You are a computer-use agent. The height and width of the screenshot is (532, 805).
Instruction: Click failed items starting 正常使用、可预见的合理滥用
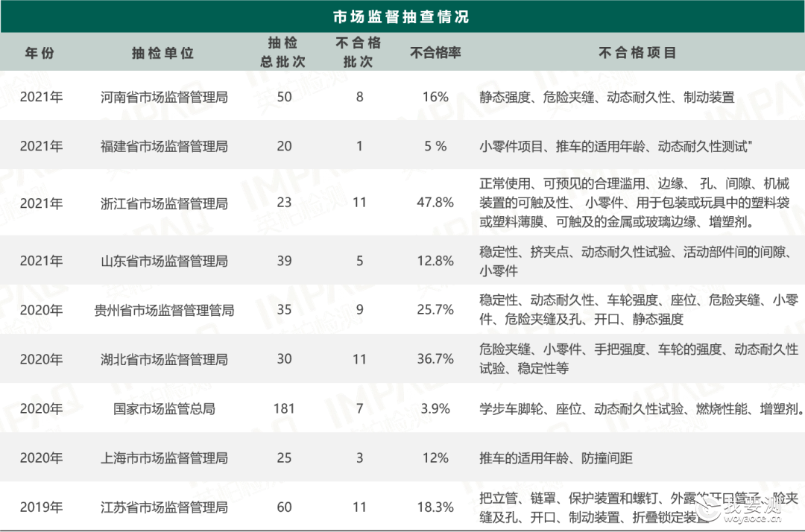point(634,203)
